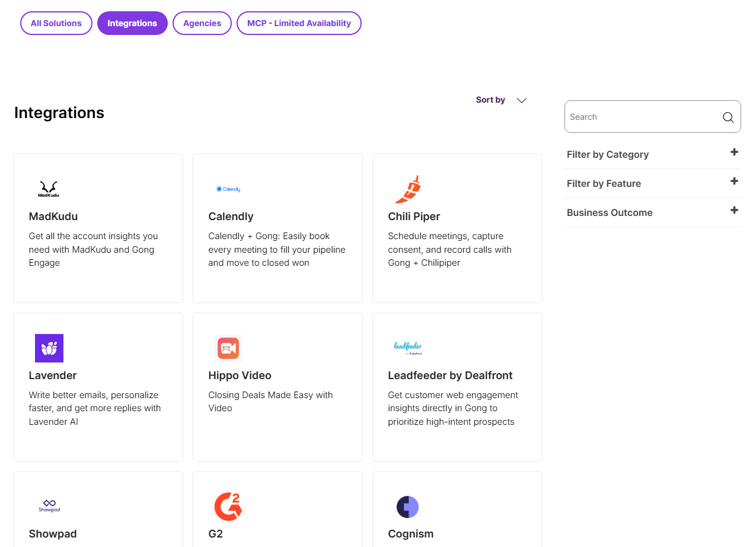Click the Hippo Video camera logo

pyautogui.click(x=228, y=348)
